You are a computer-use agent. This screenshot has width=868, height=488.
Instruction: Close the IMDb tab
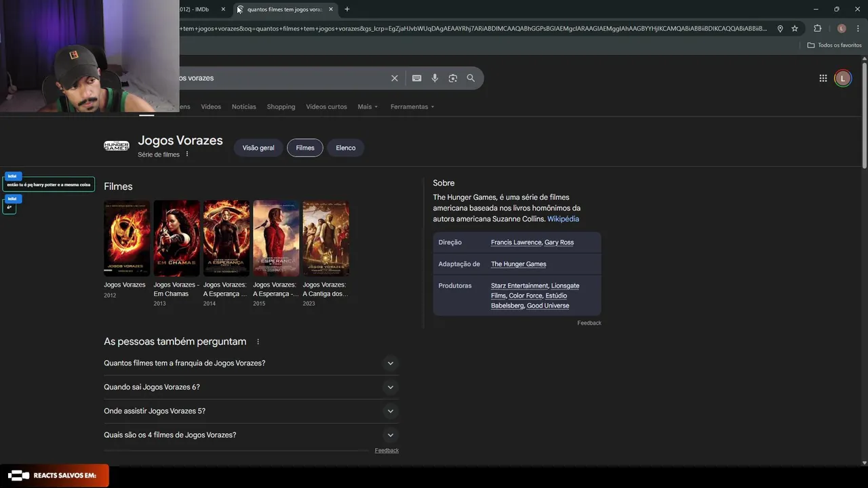pos(223,9)
